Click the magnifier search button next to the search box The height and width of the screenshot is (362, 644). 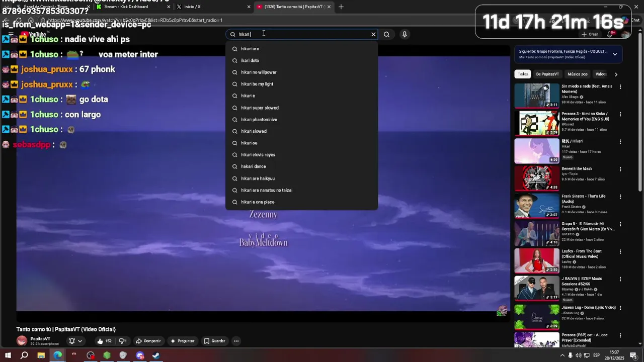click(386, 34)
